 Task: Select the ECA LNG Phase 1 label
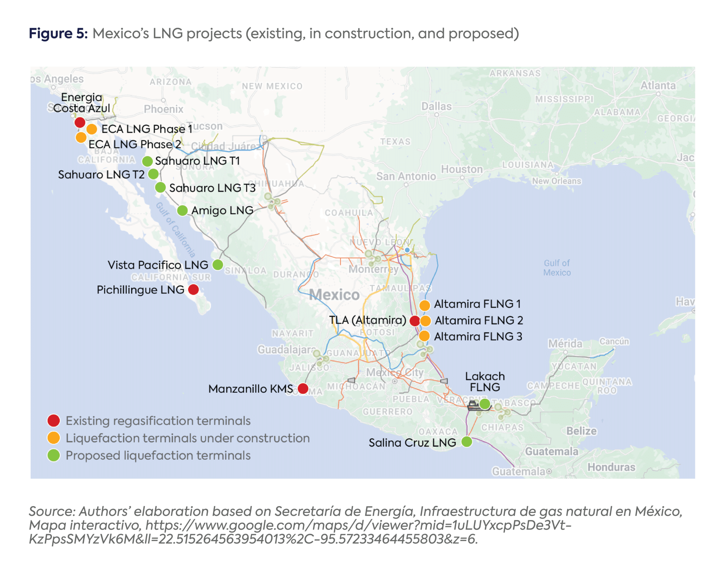147,129
